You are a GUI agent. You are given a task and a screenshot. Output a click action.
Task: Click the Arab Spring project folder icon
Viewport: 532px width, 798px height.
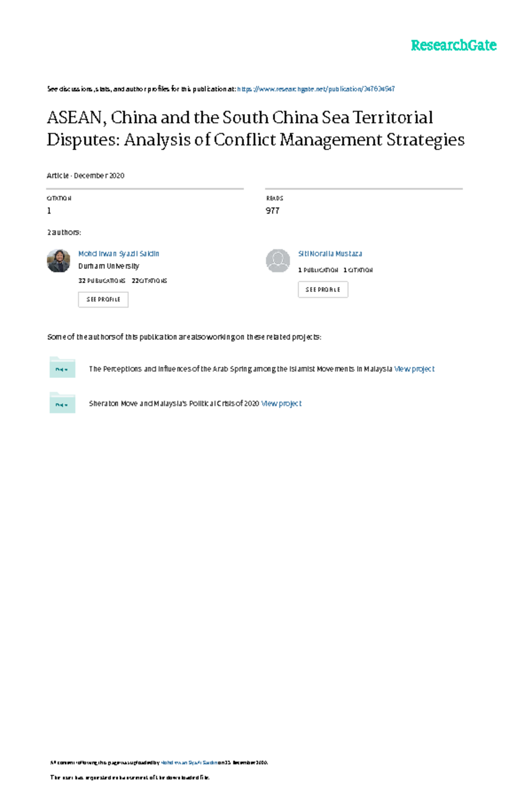point(62,368)
